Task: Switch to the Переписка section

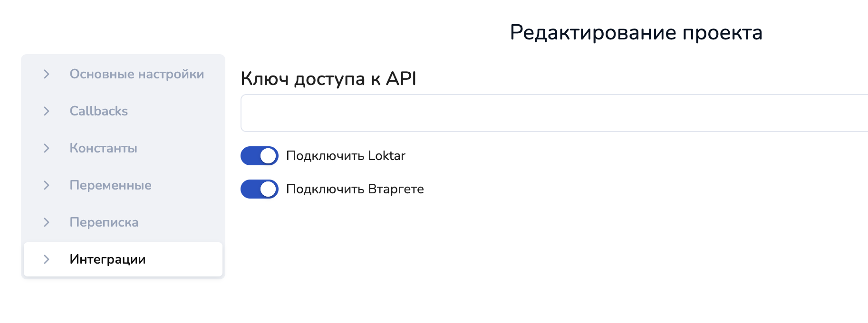Action: point(104,222)
